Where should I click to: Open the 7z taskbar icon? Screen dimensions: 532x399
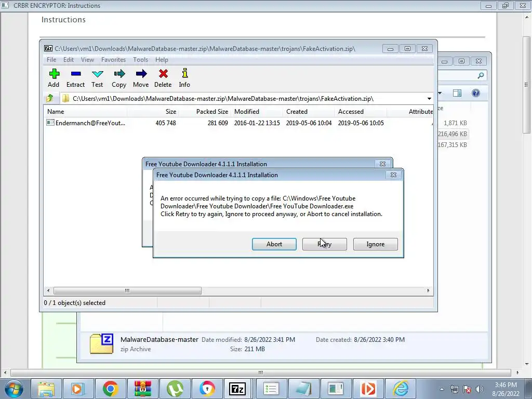[x=237, y=389]
